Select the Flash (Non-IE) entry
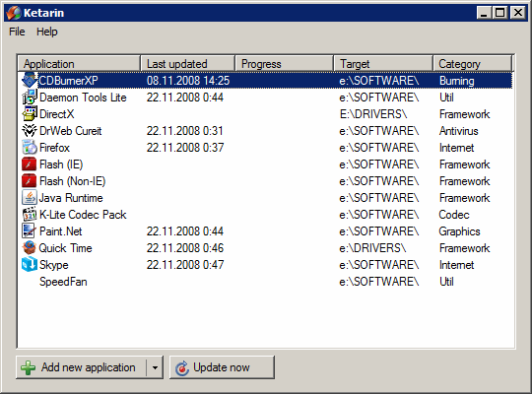The height and width of the screenshot is (394, 532). pyautogui.click(x=72, y=181)
